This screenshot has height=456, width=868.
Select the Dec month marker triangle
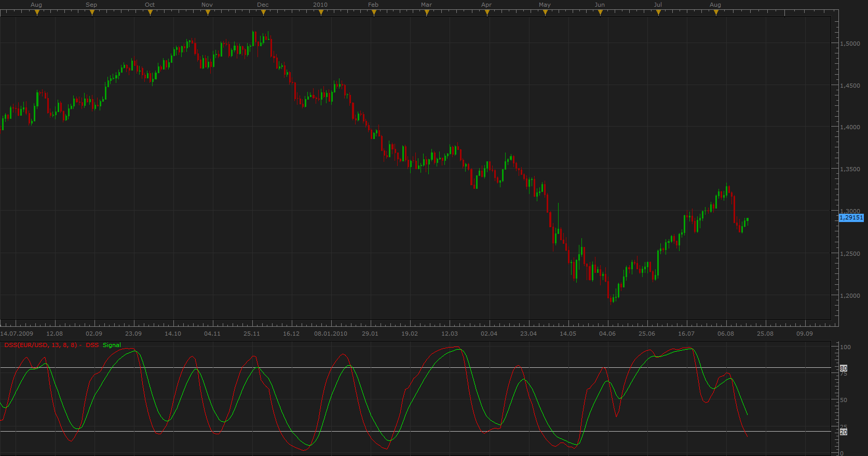[263, 13]
